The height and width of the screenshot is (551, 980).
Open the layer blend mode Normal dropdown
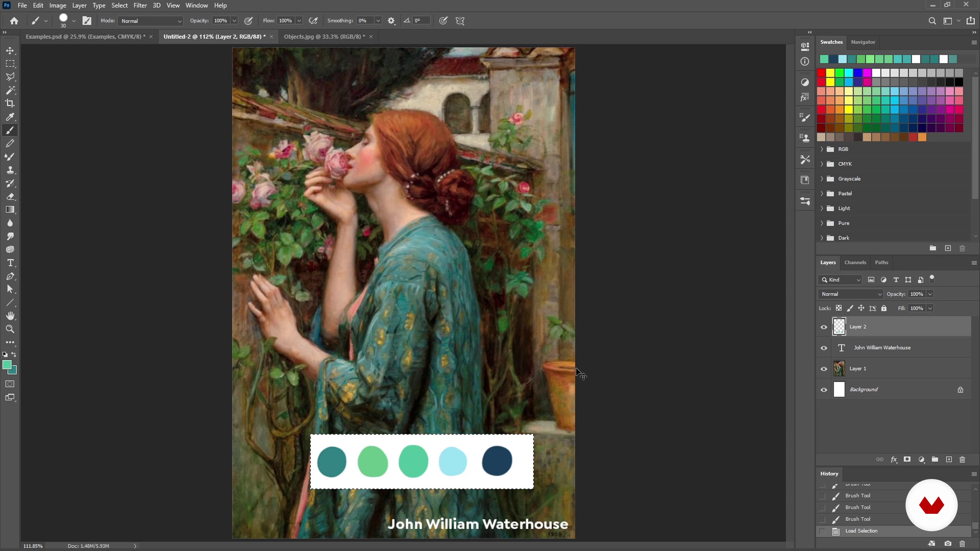click(851, 294)
